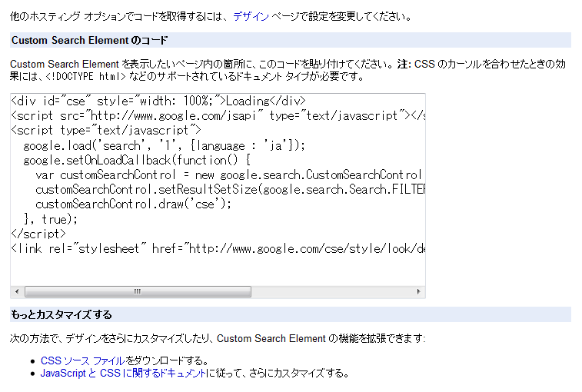
Task: Open JavaScript と CSS に関するドキュメント link
Action: coord(123,373)
